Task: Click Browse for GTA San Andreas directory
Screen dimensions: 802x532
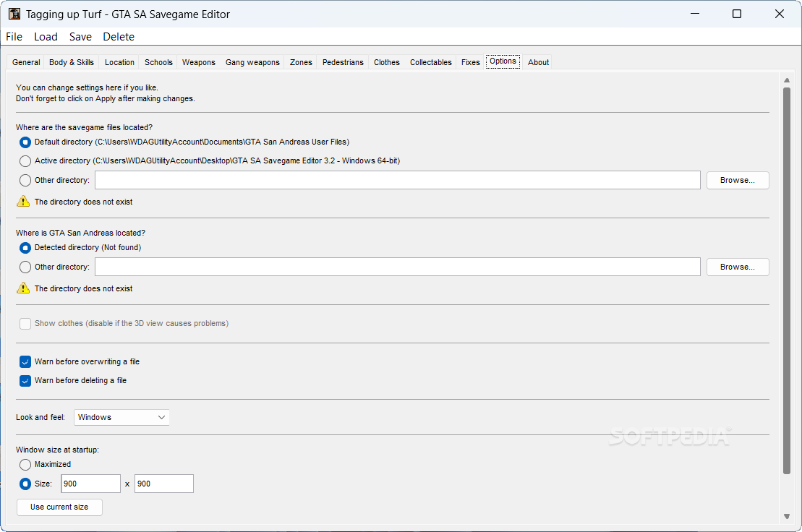Action: pyautogui.click(x=738, y=267)
